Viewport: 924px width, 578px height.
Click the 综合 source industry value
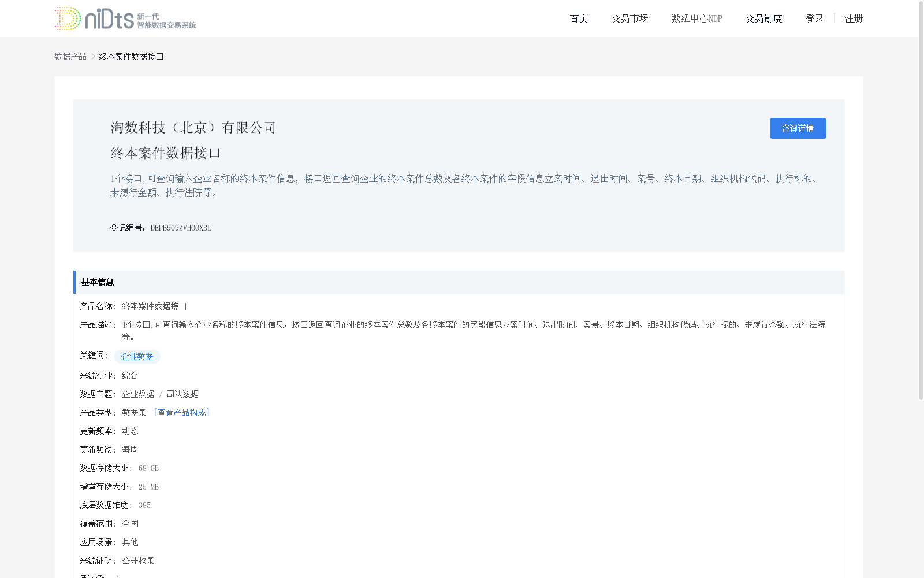(x=130, y=375)
